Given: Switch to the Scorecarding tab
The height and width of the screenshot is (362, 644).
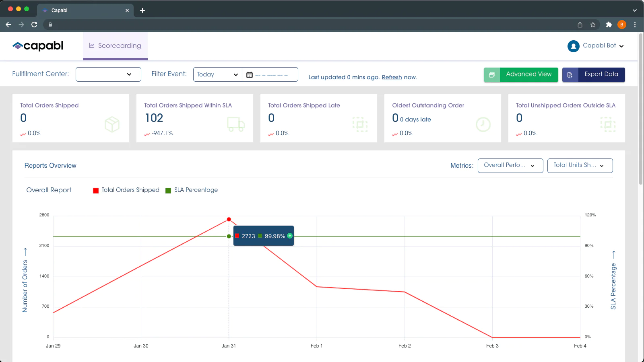Looking at the screenshot, I should [115, 45].
